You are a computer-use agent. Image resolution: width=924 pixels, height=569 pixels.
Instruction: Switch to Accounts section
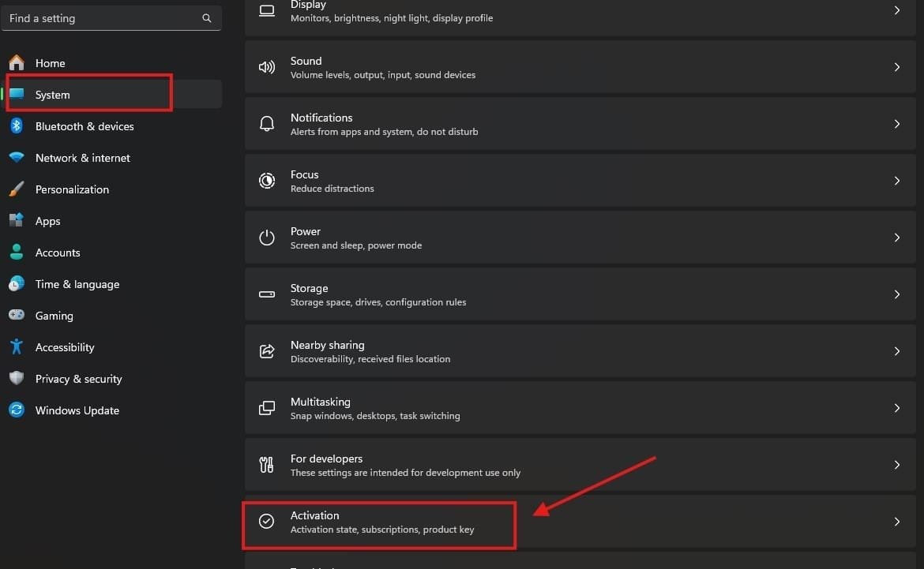pos(111,252)
